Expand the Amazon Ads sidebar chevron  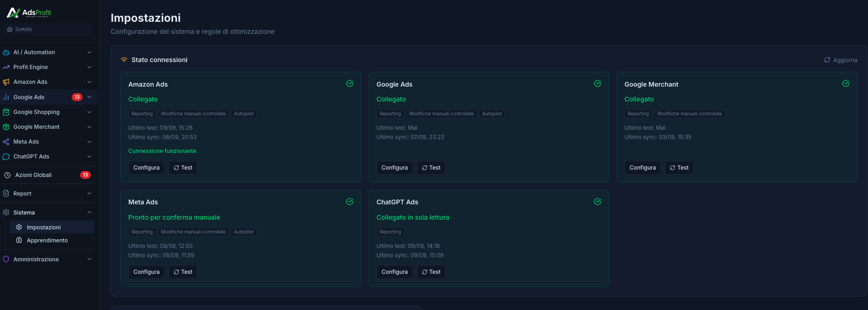[89, 82]
